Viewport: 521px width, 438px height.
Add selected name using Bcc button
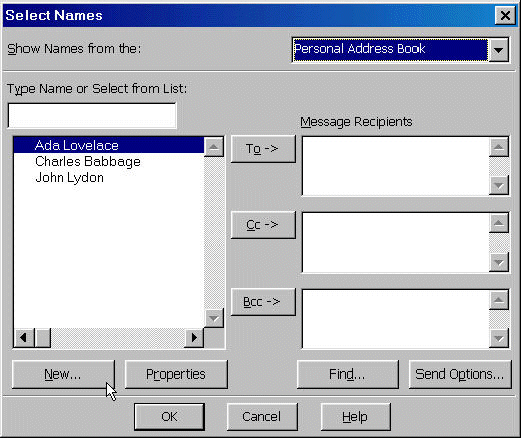coord(263,302)
